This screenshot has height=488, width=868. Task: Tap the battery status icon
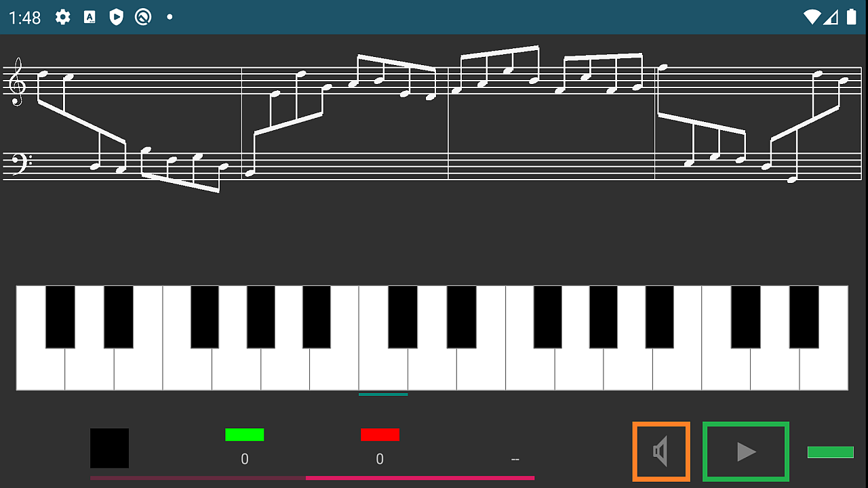852,17
